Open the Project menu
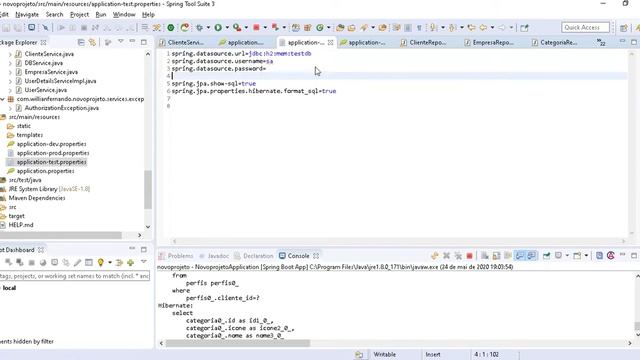640x360 pixels. click(x=79, y=14)
